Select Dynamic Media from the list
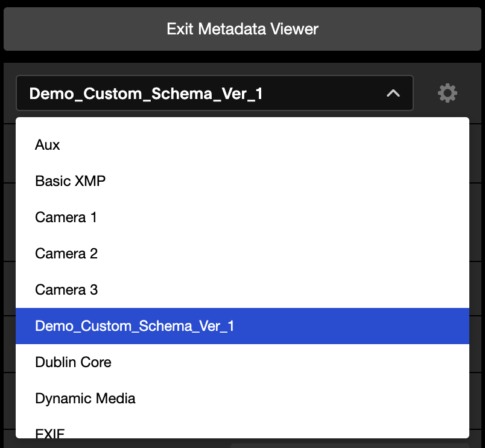Viewport: 485px width, 448px height. point(242,398)
